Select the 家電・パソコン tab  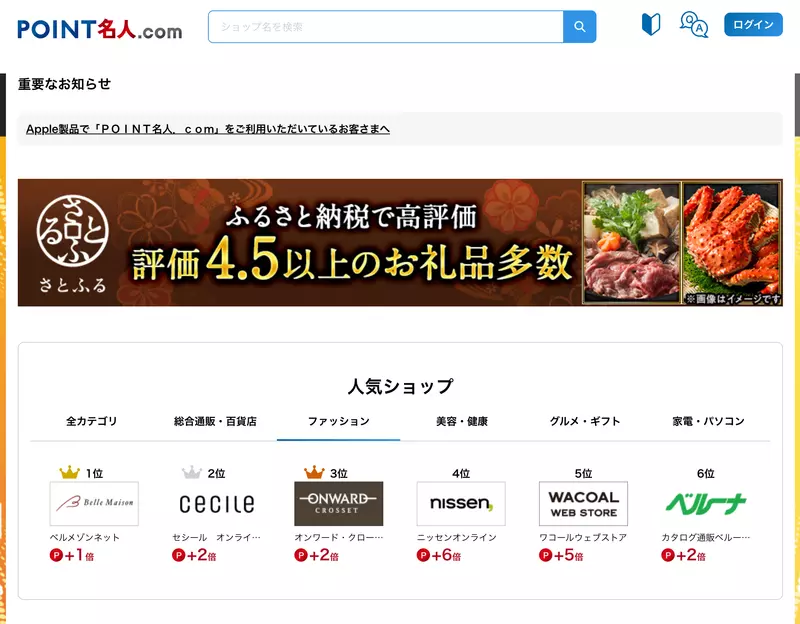[x=708, y=421]
